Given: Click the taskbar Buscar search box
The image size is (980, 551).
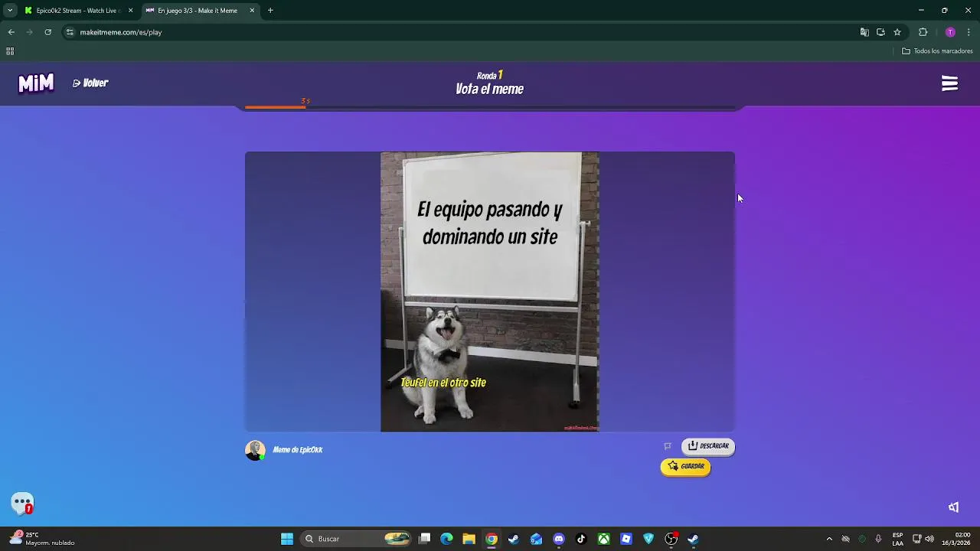Looking at the screenshot, I should click(x=356, y=539).
